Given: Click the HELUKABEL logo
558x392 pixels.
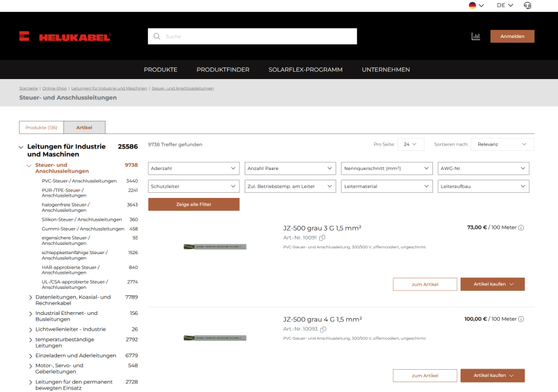Looking at the screenshot, I should pyautogui.click(x=65, y=37).
